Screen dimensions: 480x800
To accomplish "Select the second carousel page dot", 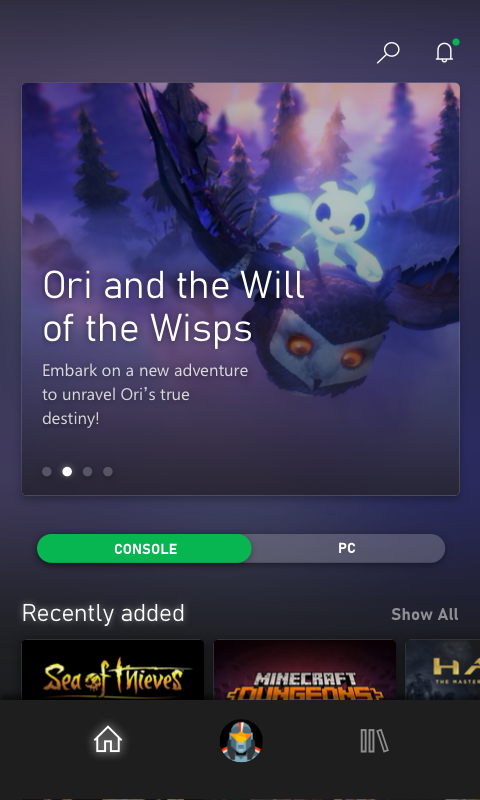I will coord(67,471).
